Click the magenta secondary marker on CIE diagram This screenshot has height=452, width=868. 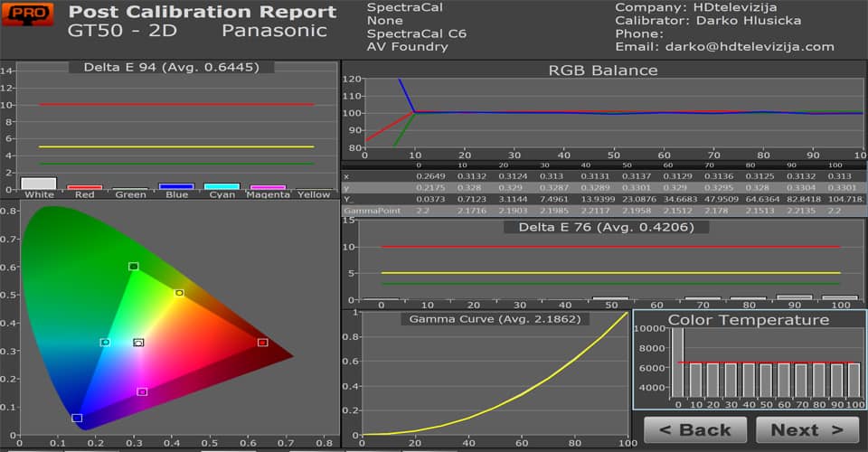(x=142, y=391)
